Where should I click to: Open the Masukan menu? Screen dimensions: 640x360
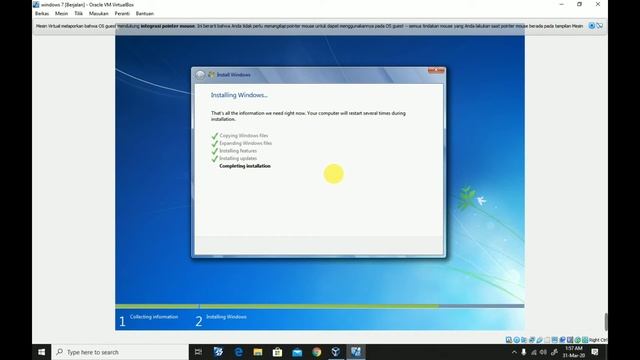[x=99, y=13]
